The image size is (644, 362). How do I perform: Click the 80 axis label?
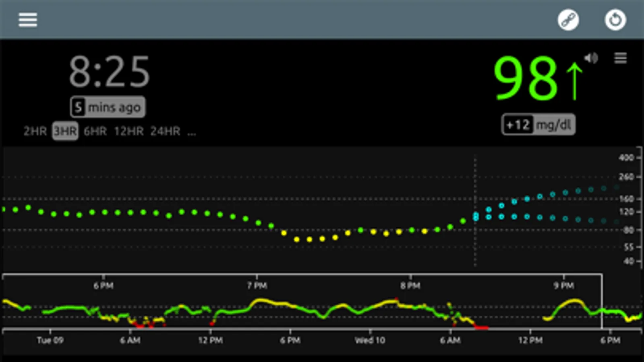click(x=629, y=230)
